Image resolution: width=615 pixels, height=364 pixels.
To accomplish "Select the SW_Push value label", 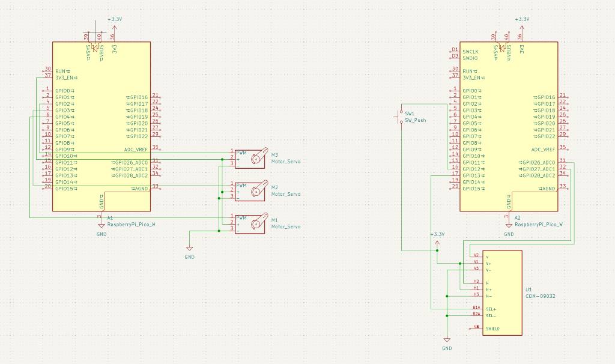I will [x=416, y=120].
